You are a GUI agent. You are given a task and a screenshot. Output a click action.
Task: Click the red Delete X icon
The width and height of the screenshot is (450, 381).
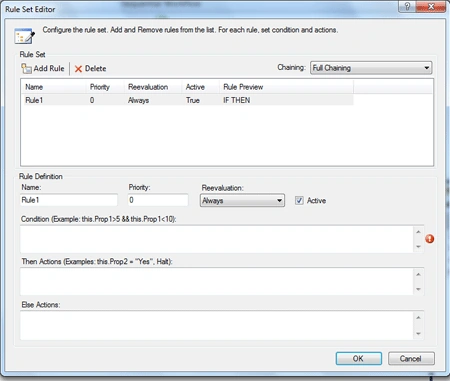tap(78, 69)
